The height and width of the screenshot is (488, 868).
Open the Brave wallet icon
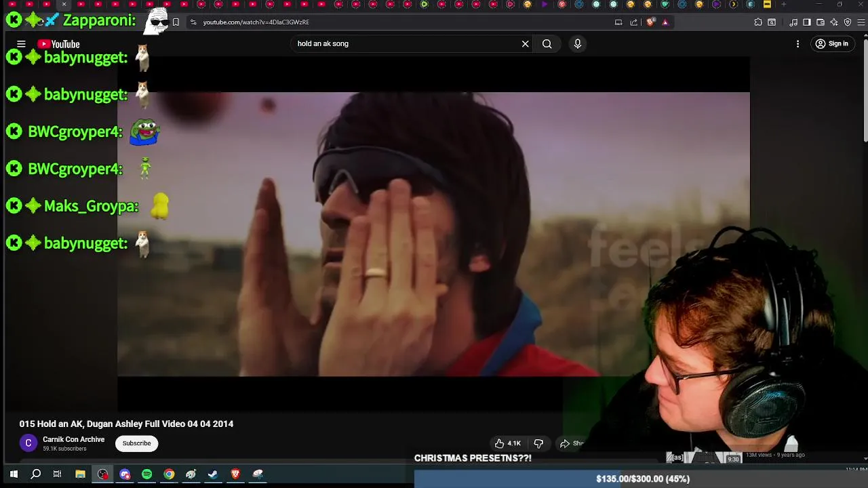[x=821, y=22]
